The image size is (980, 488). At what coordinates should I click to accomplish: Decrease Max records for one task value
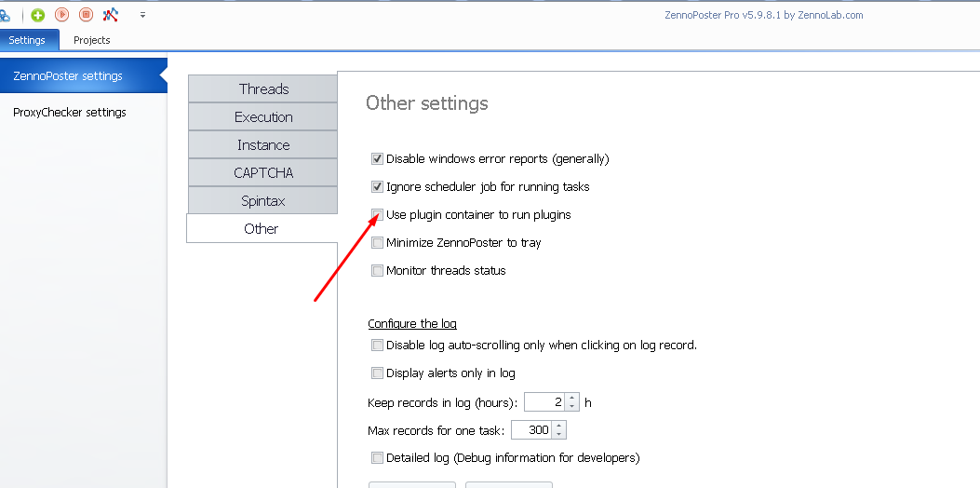pyautogui.click(x=558, y=434)
